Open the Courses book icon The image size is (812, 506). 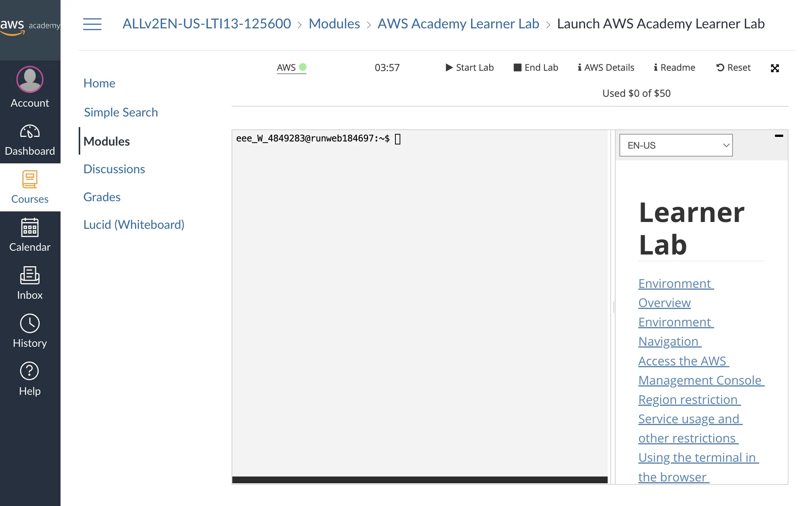point(30,179)
